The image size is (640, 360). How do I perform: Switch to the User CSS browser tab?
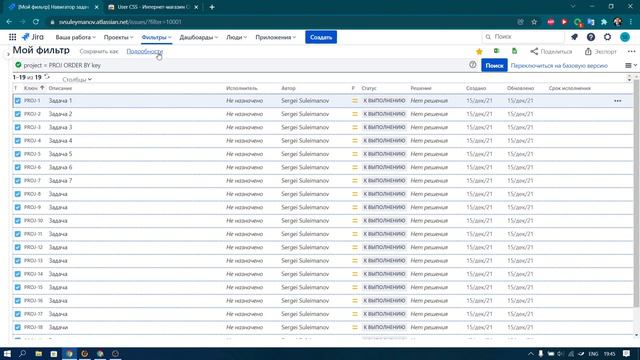pyautogui.click(x=153, y=7)
